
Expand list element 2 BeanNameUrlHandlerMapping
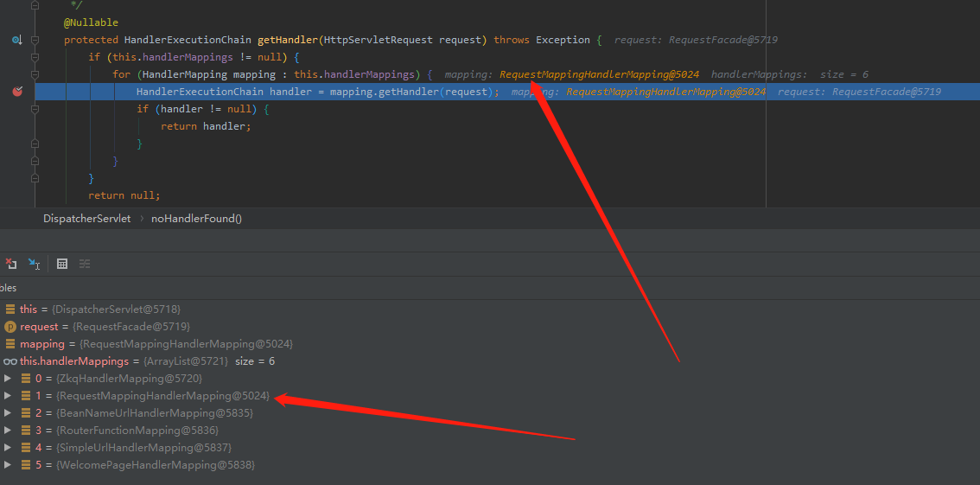click(8, 413)
